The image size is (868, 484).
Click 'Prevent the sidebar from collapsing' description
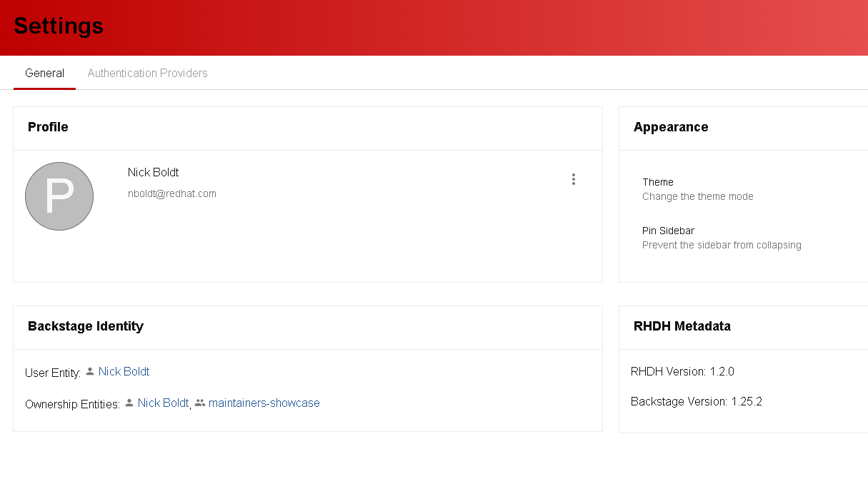(722, 245)
